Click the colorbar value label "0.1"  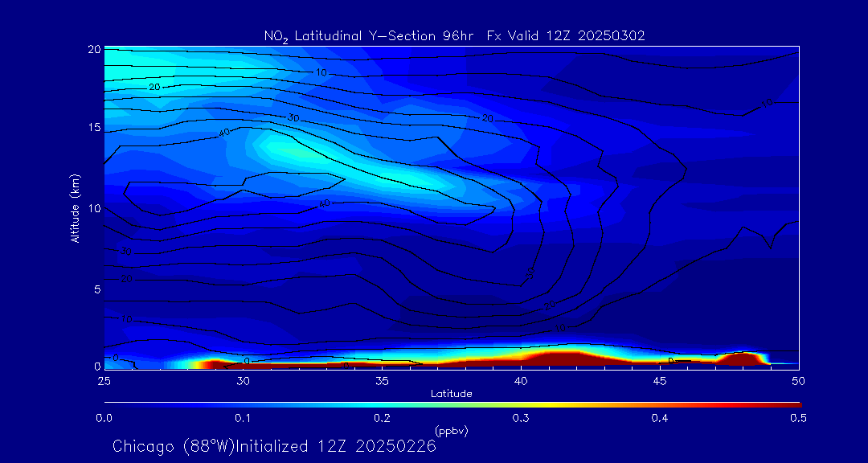coord(243,419)
